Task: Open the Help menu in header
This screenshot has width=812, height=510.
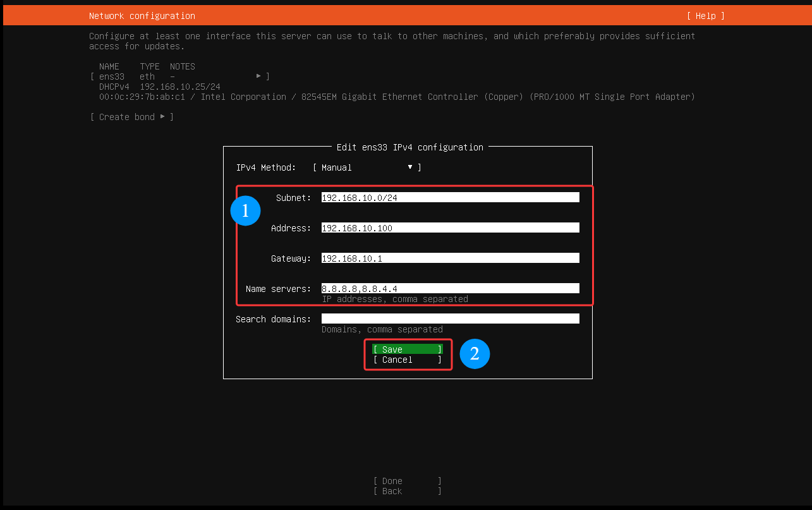Action: tap(705, 16)
